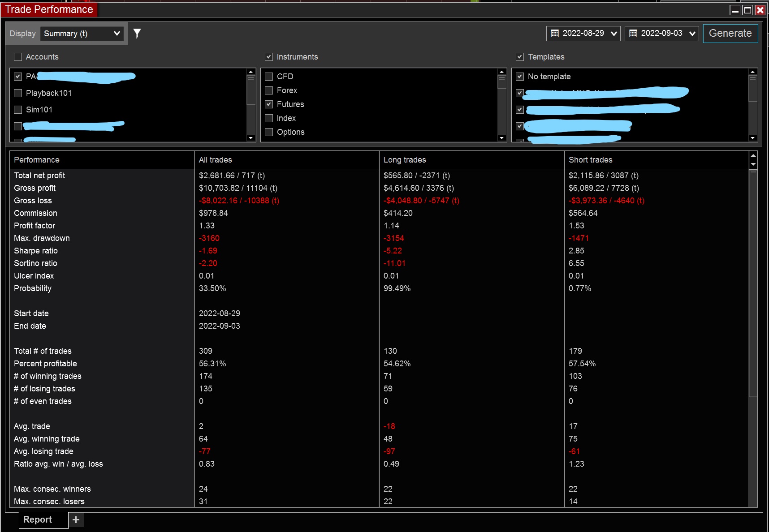Click the Ratio avg. win / avg. loss label
The height and width of the screenshot is (532, 769).
[x=58, y=464]
